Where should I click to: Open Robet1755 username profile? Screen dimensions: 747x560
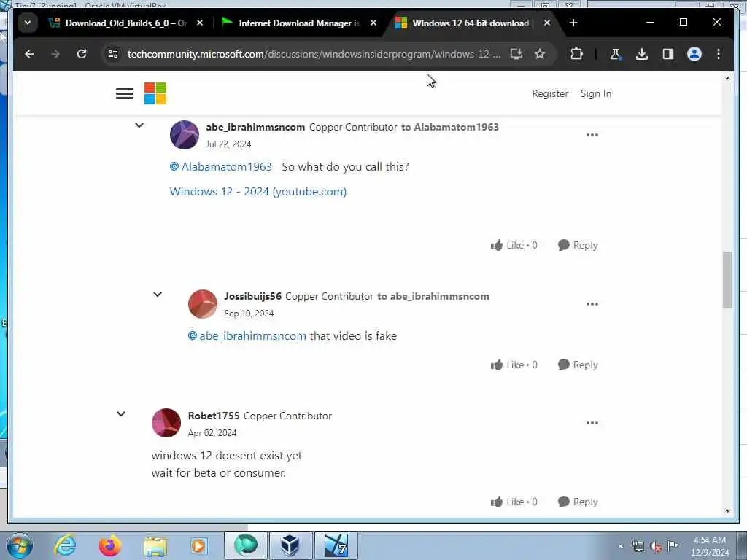(x=214, y=416)
